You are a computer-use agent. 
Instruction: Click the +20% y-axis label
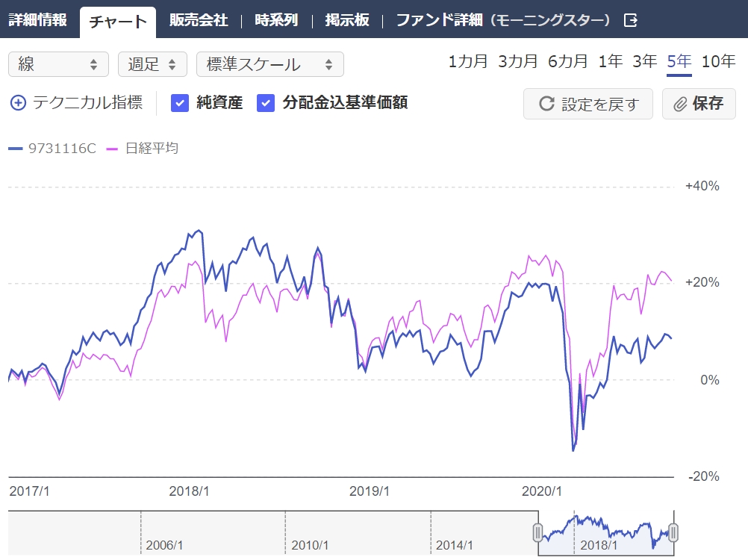[x=702, y=282]
